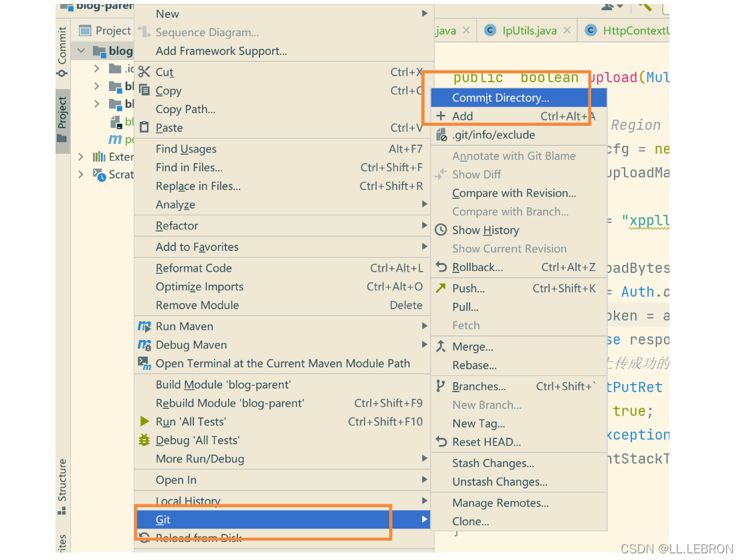Close the IpUtils.java editor tab
The height and width of the screenshot is (560, 743).
[x=567, y=30]
